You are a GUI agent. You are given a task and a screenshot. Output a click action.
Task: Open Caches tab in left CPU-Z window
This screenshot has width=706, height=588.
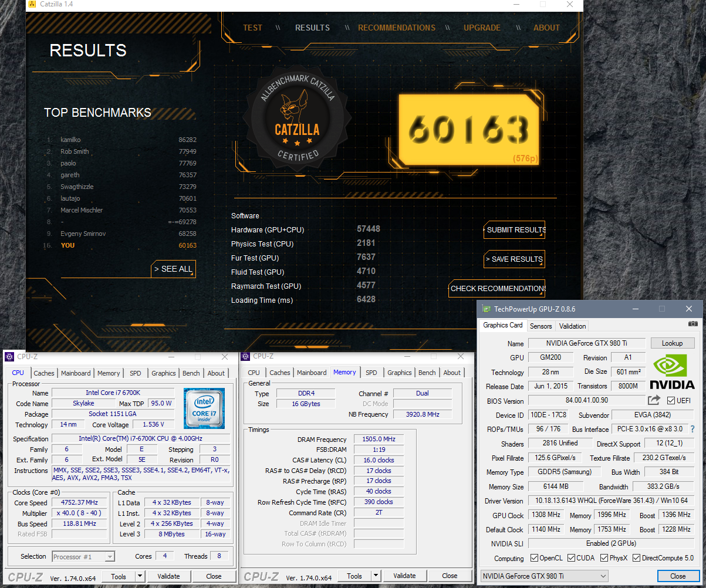point(44,373)
